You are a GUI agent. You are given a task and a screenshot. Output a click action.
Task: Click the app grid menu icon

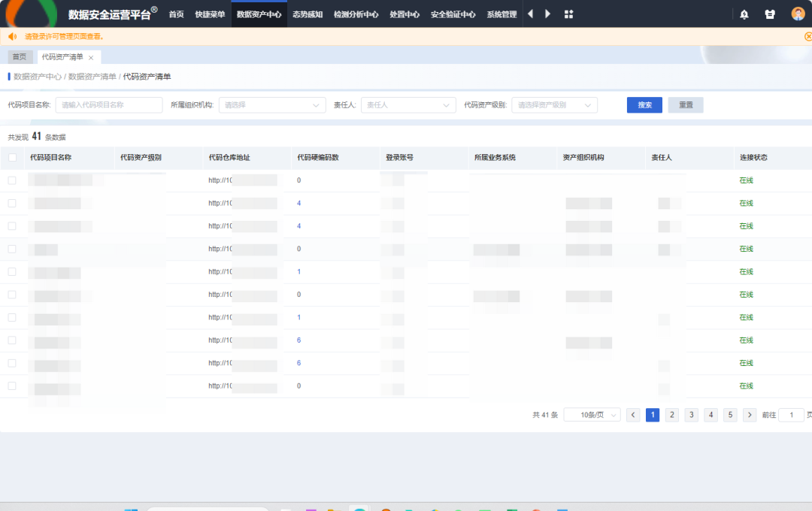568,14
